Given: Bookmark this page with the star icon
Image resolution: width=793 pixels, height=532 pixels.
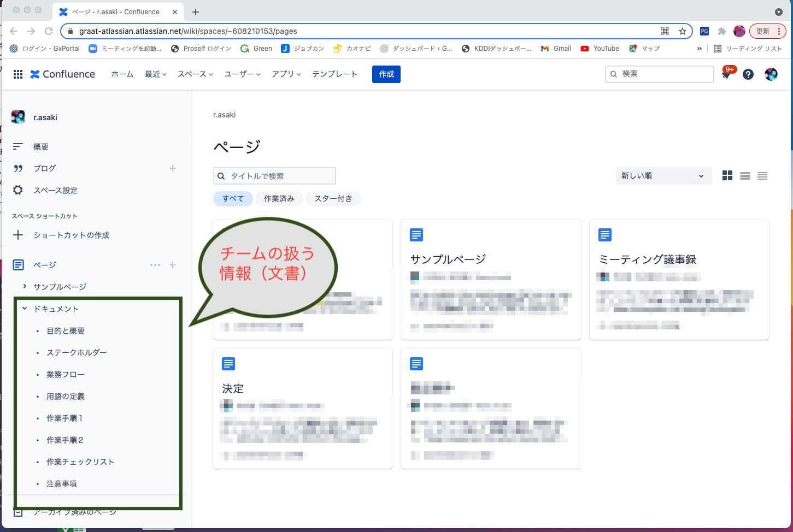Looking at the screenshot, I should point(683,31).
